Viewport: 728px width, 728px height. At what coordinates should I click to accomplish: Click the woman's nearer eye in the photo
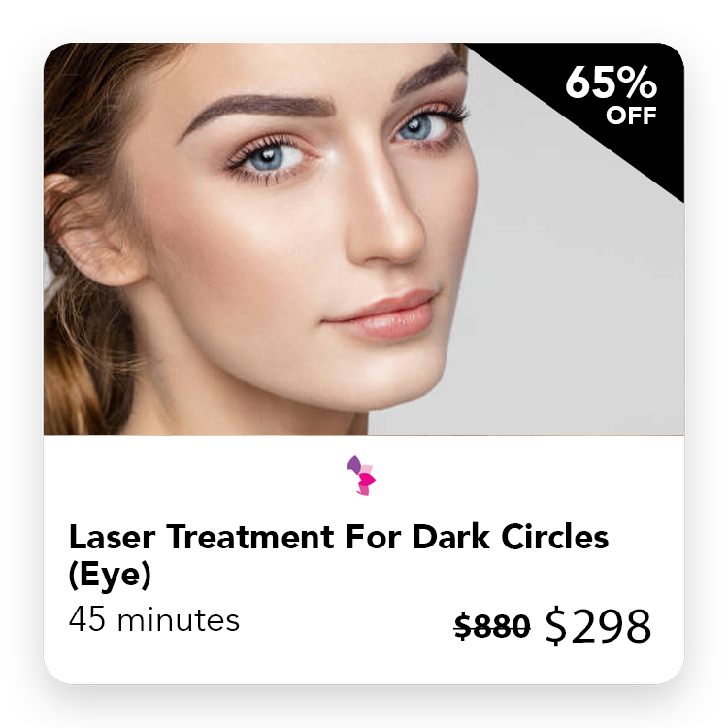click(267, 158)
